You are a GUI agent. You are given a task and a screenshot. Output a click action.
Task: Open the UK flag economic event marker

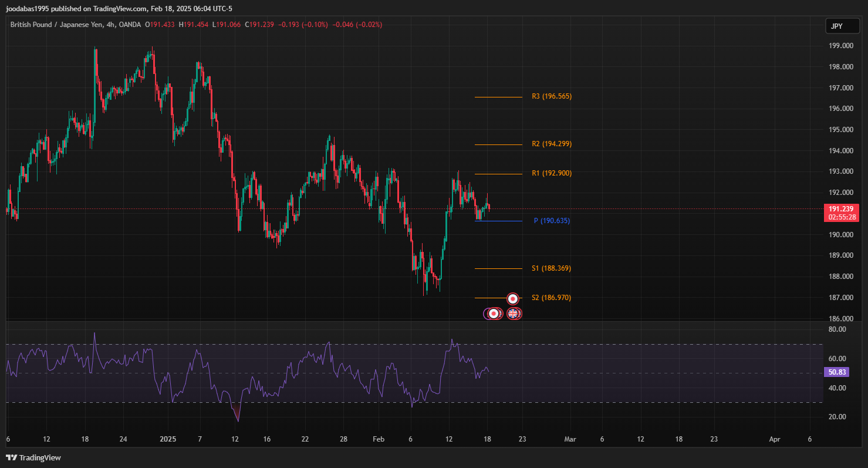point(514,314)
